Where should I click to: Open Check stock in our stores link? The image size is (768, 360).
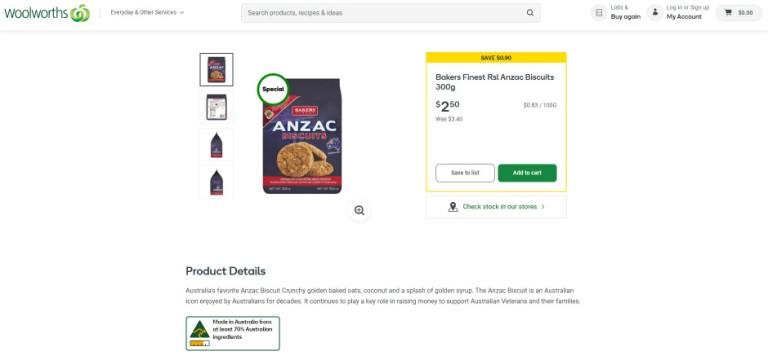click(x=500, y=207)
